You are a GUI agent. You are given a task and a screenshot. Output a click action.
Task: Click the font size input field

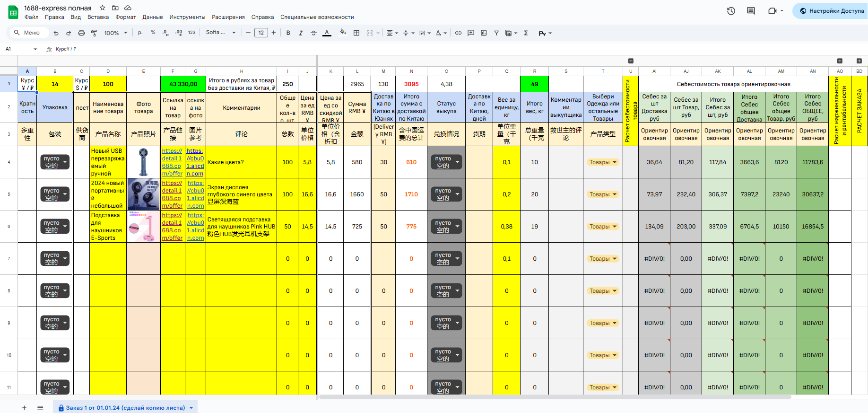coord(261,33)
